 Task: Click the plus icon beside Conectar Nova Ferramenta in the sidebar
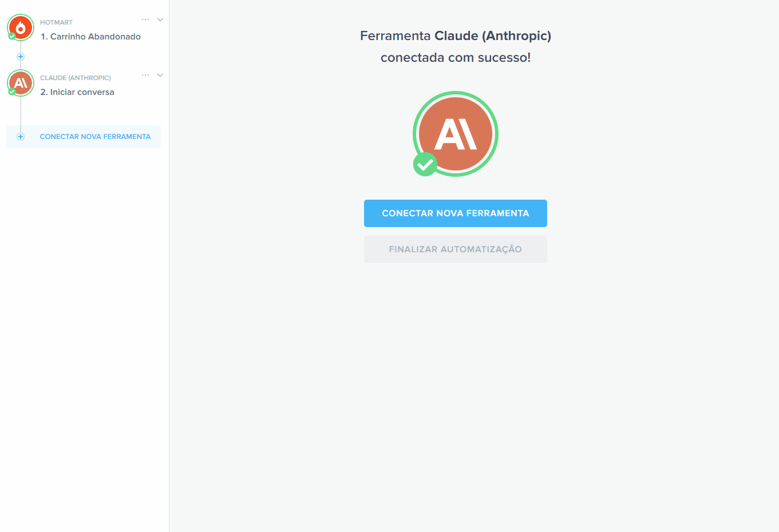(21, 137)
